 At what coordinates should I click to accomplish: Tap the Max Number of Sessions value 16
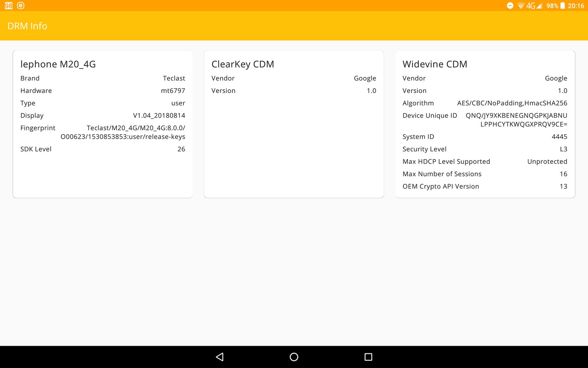(x=564, y=174)
